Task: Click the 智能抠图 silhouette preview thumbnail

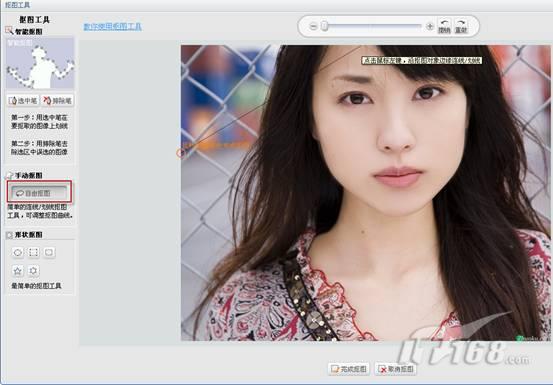Action: 40,63
